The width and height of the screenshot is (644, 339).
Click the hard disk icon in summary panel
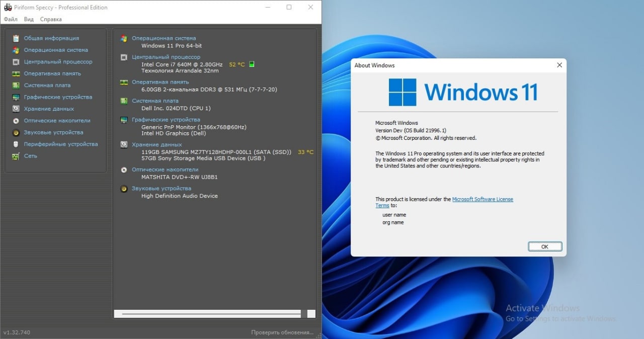pyautogui.click(x=124, y=144)
